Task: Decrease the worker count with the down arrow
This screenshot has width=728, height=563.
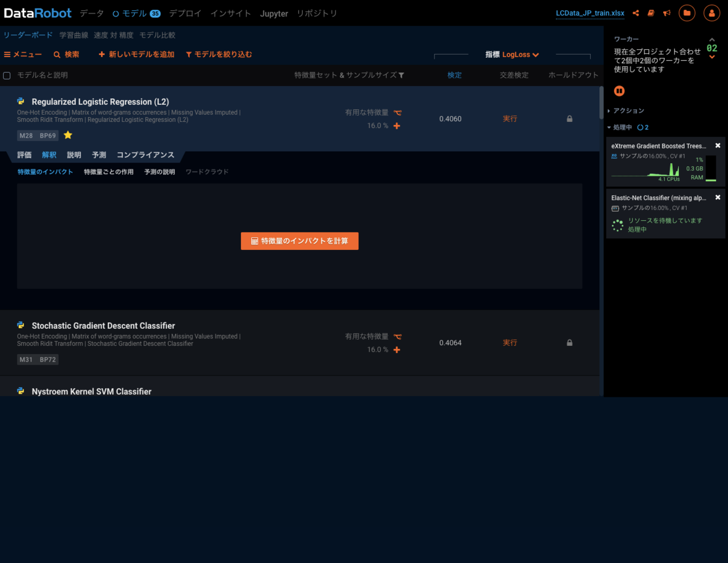Action: (x=712, y=57)
